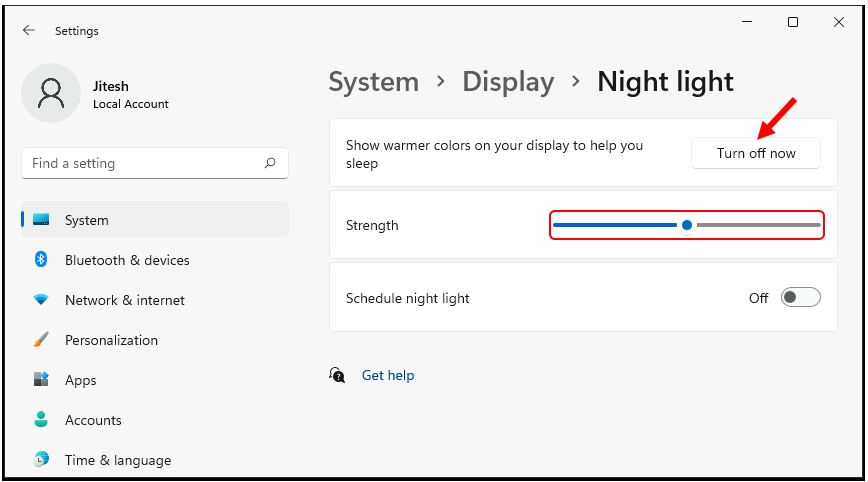Navigate to Display in the breadcrumb

[508, 82]
